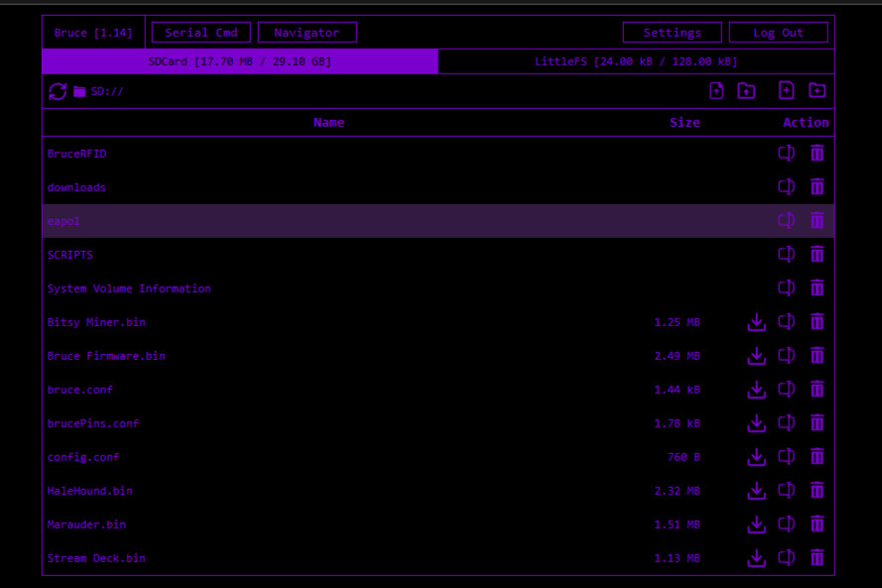Rename Bruce Firmware.bin
The width and height of the screenshot is (882, 588).
[x=787, y=355]
